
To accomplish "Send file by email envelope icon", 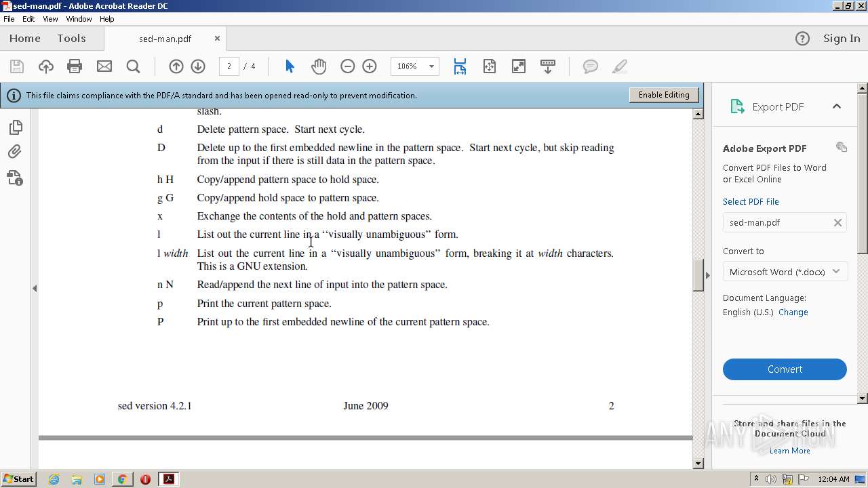I will pyautogui.click(x=104, y=66).
